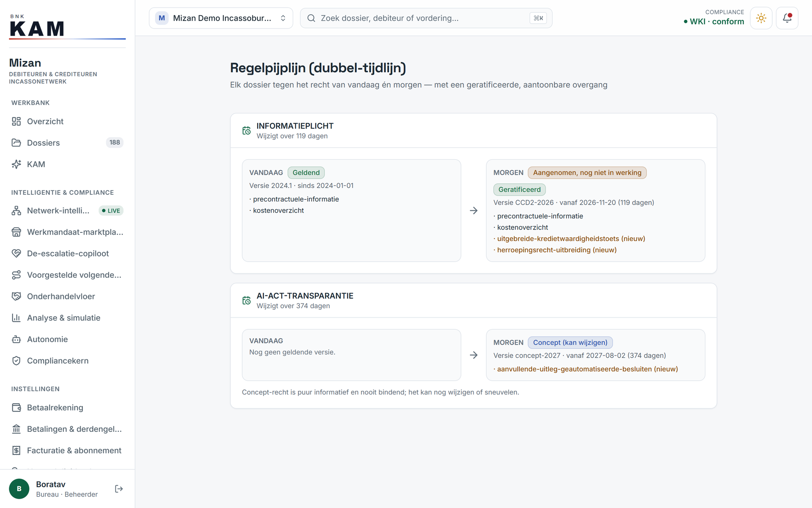Screen dimensions: 812x508
Task: Click the Geldend status badge
Action: (306, 173)
